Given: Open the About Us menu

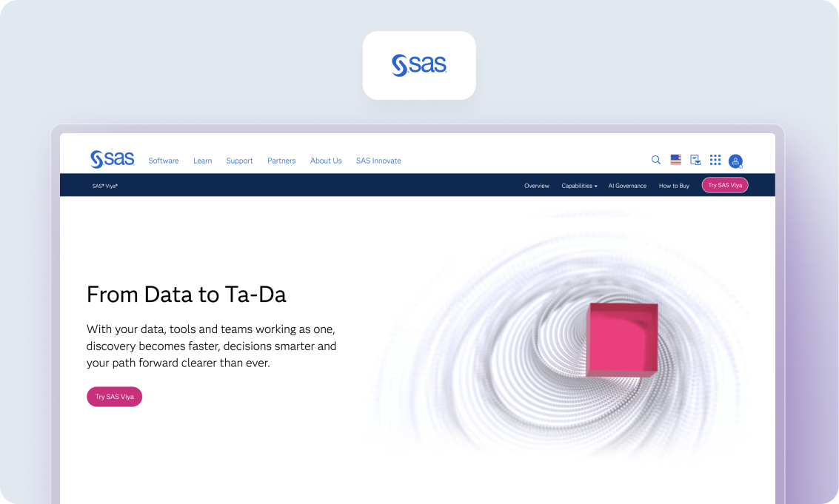Looking at the screenshot, I should tap(326, 161).
